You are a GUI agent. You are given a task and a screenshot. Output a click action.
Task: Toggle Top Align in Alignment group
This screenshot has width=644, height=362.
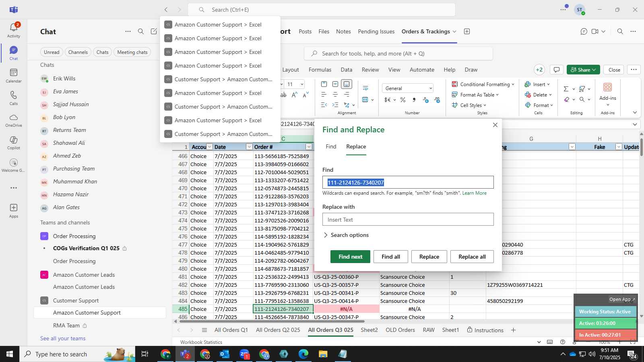tap(324, 84)
